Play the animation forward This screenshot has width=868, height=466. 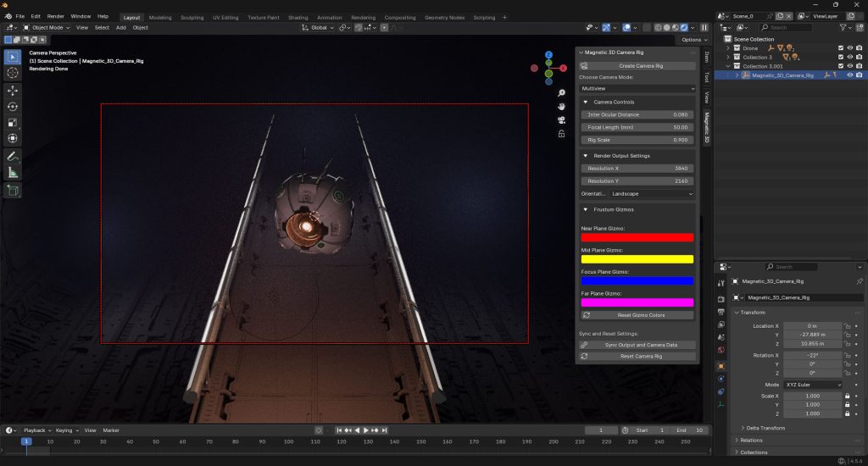[x=365, y=430]
